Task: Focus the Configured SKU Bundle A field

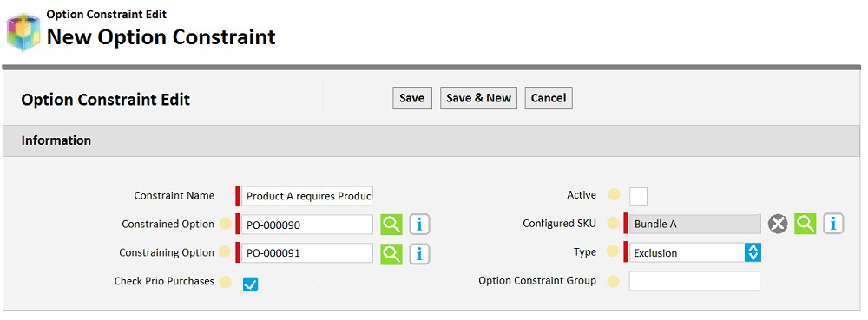Action: (x=694, y=224)
